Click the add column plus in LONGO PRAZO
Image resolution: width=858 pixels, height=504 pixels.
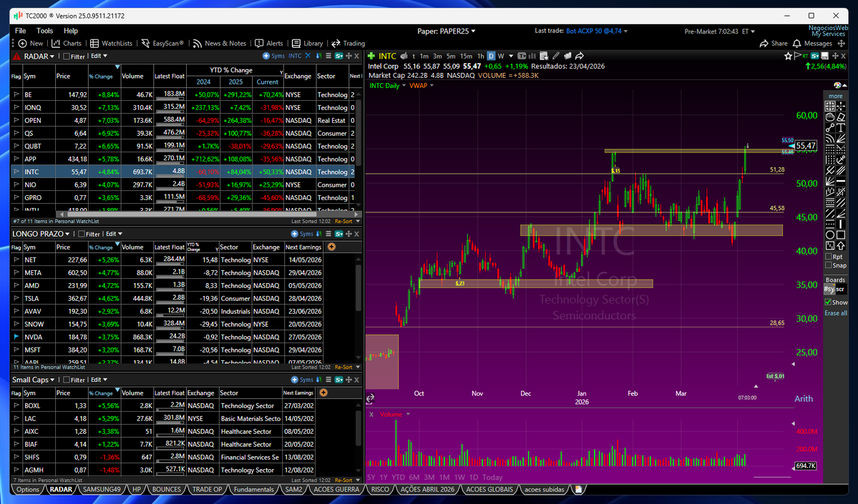click(331, 247)
